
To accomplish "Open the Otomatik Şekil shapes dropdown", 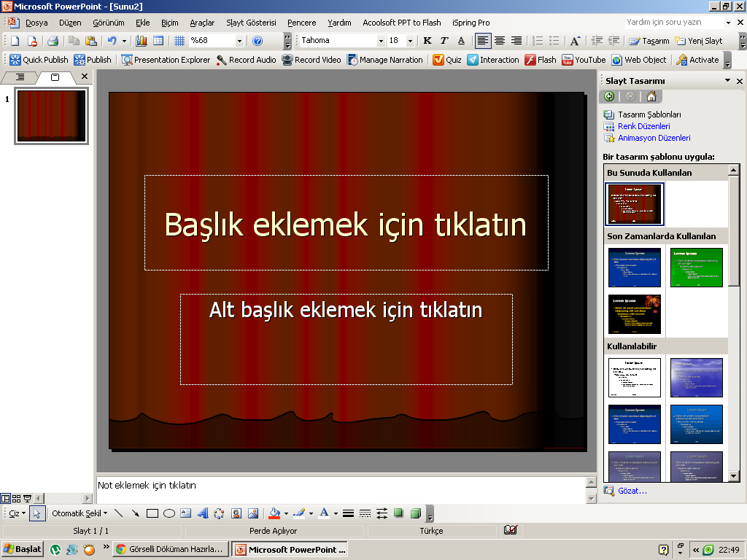I will [79, 513].
